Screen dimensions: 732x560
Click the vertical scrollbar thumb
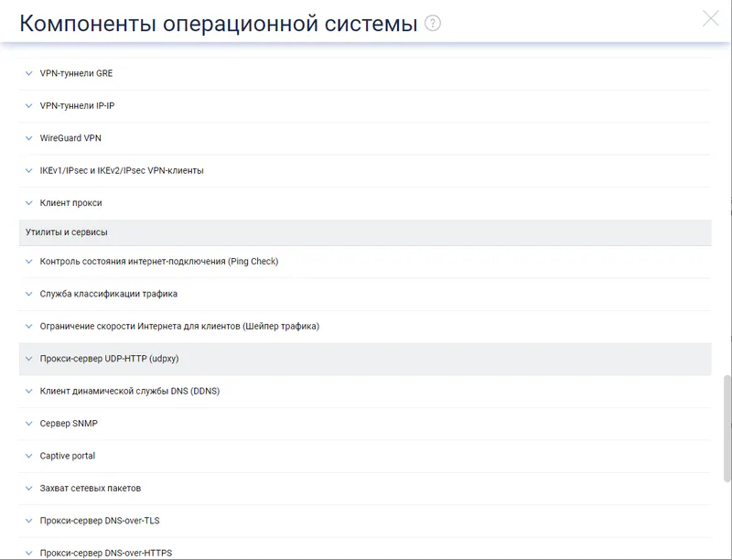coord(727,428)
